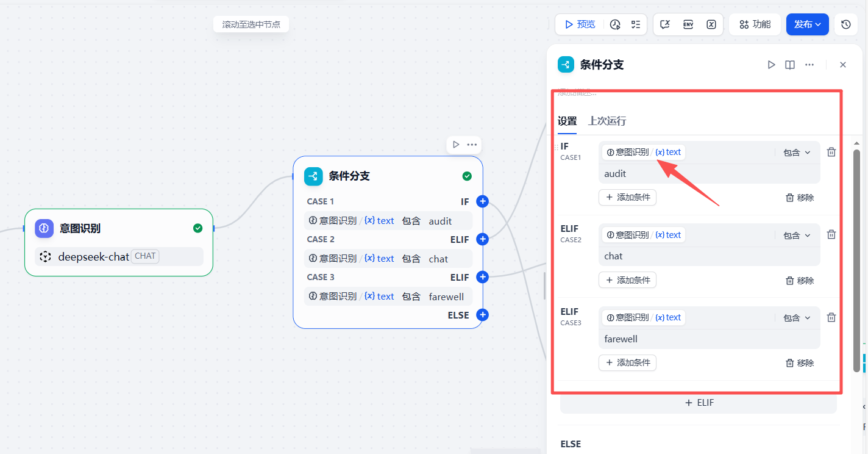Open the run history clock icon beside 预览
This screenshot has height=454, width=868.
(x=615, y=24)
